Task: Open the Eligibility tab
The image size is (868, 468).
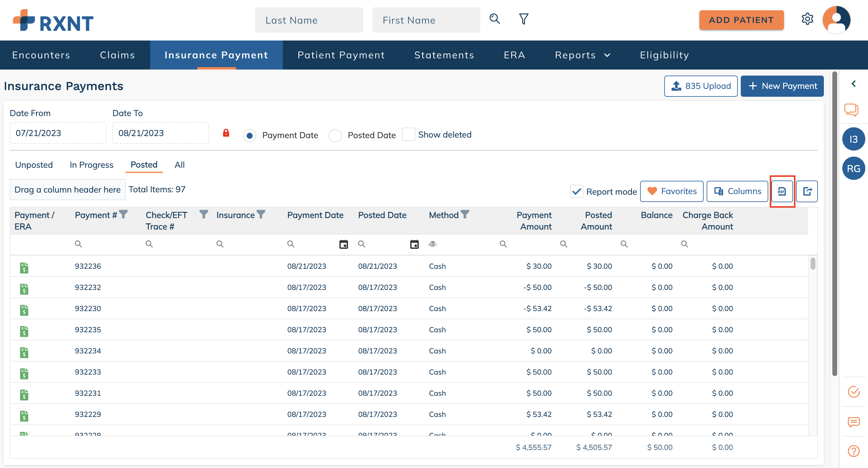Action: (665, 55)
